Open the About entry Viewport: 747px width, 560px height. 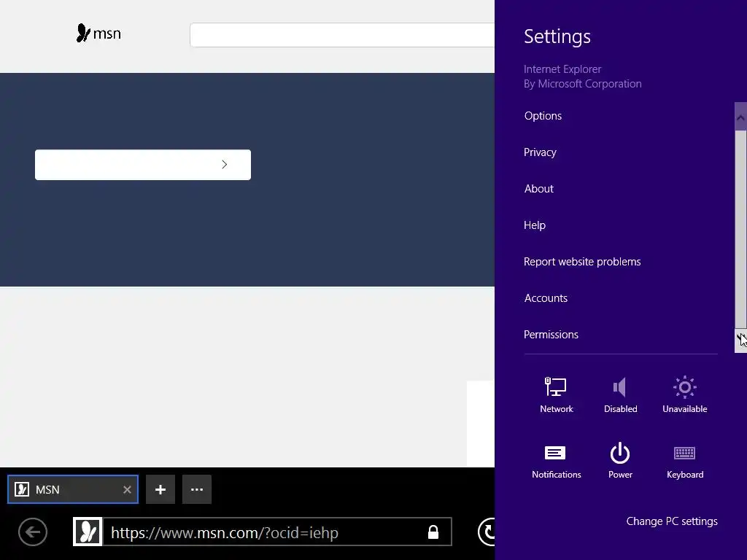coord(539,189)
